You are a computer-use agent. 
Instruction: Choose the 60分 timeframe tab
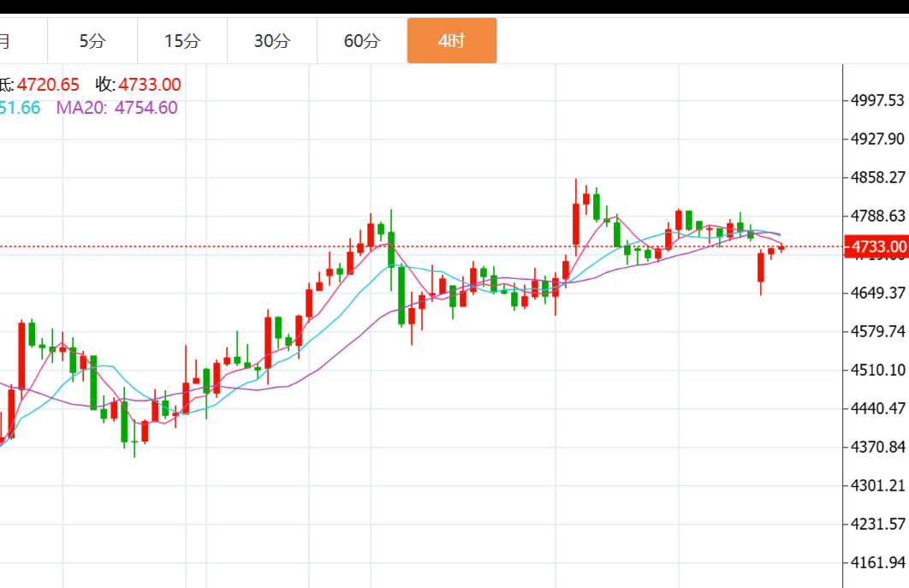362,41
